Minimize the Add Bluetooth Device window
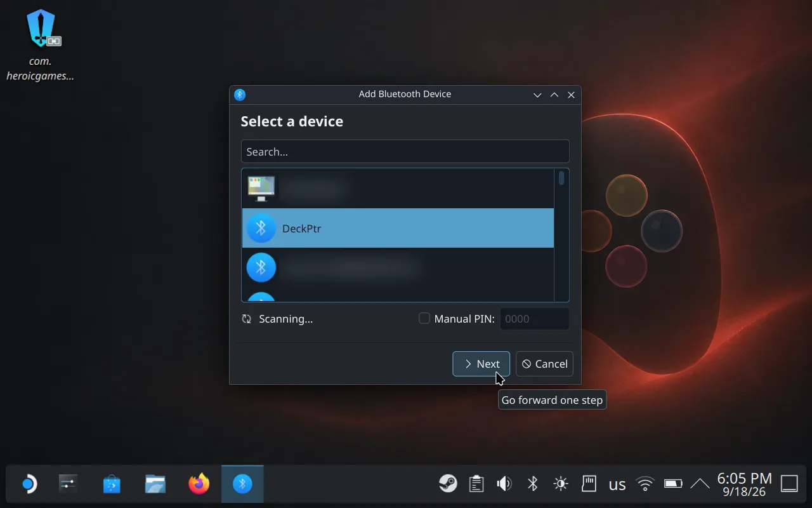 [x=537, y=95]
